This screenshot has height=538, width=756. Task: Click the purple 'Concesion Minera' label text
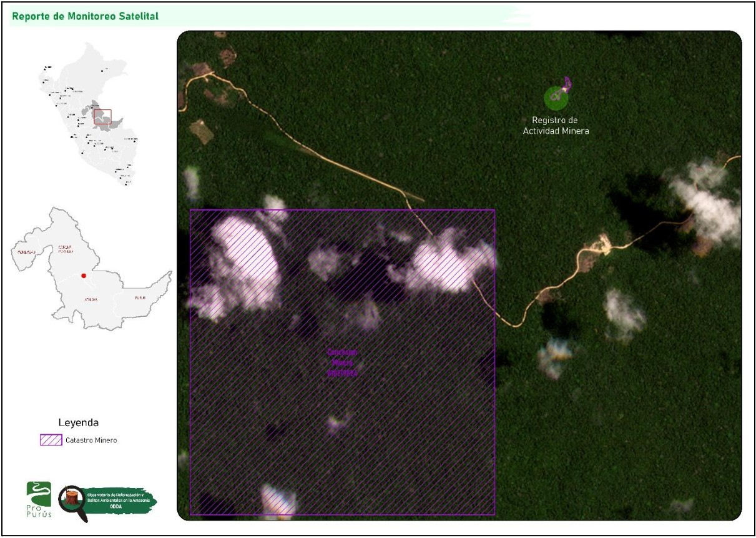342,362
